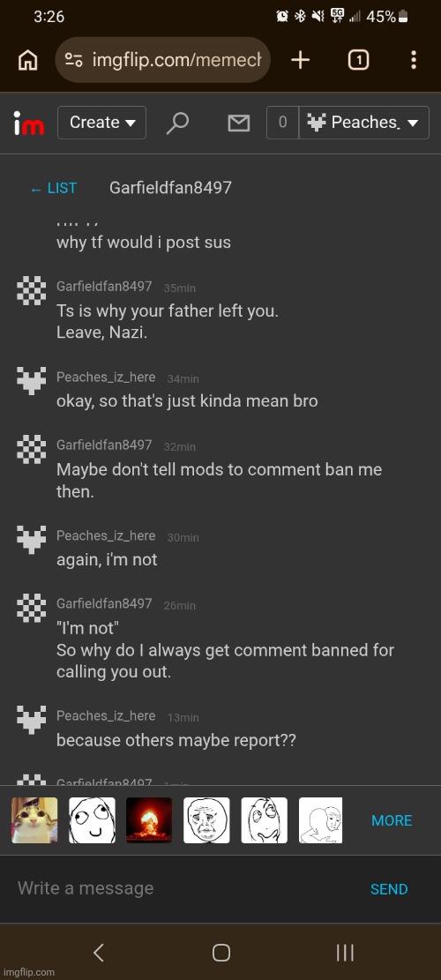Open the messages envelope icon
The height and width of the screenshot is (980, 441).
pos(239,123)
